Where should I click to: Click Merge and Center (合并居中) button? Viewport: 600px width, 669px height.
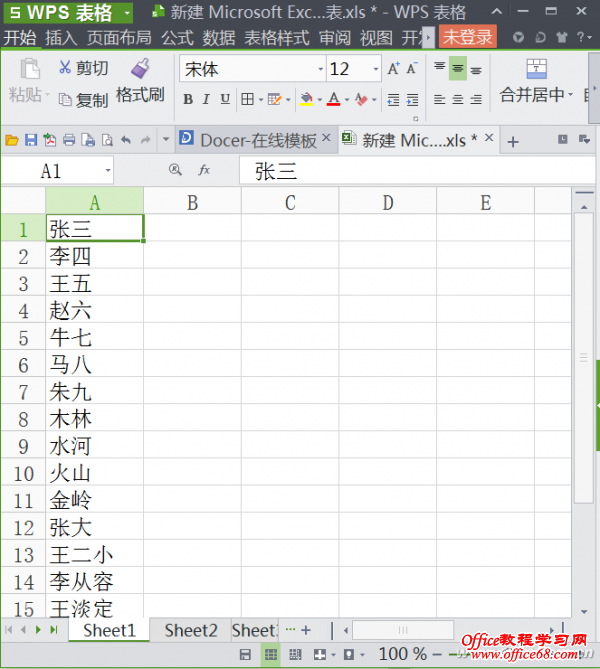pos(536,81)
